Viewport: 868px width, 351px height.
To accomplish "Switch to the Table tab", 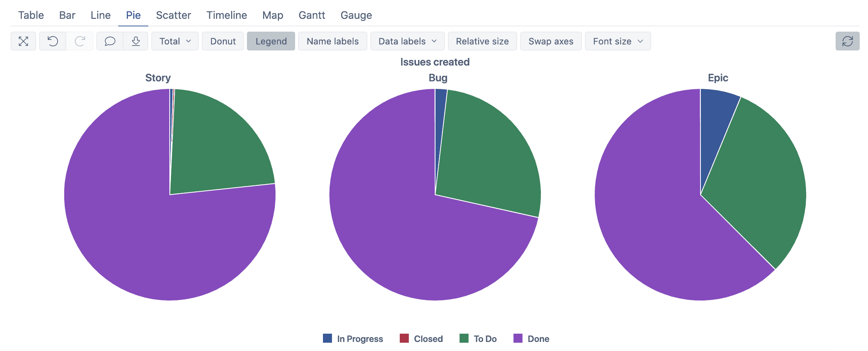I will coord(31,15).
